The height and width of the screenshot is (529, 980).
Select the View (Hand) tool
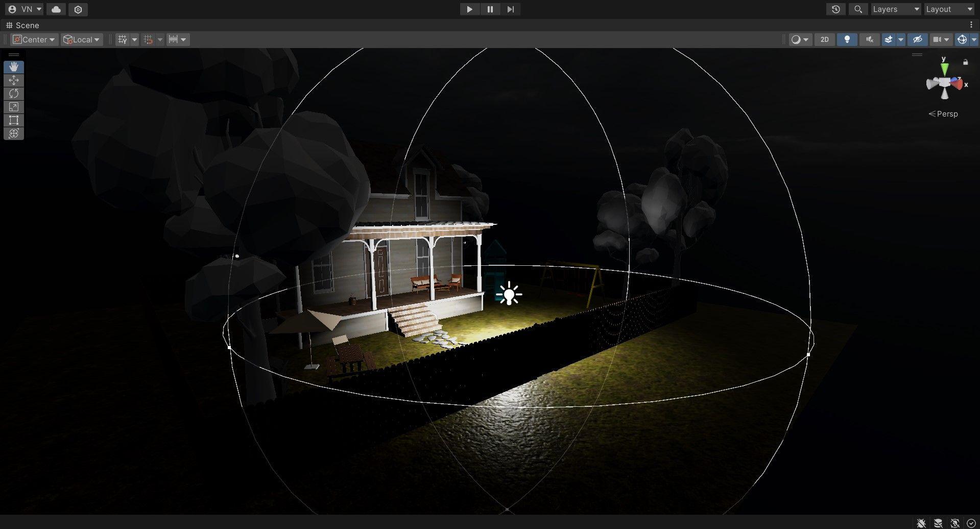tap(14, 66)
